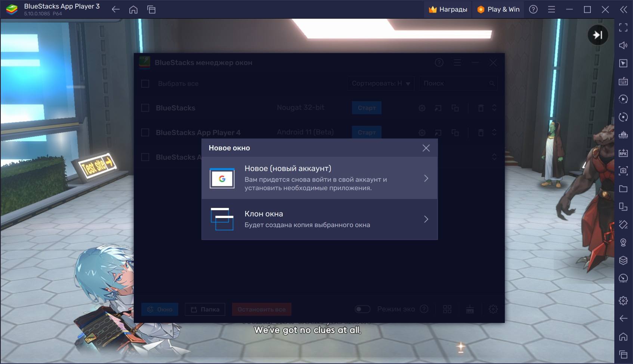Delete the App Player 4 instance
Viewport: 633px width, 364px height.
pos(481,133)
